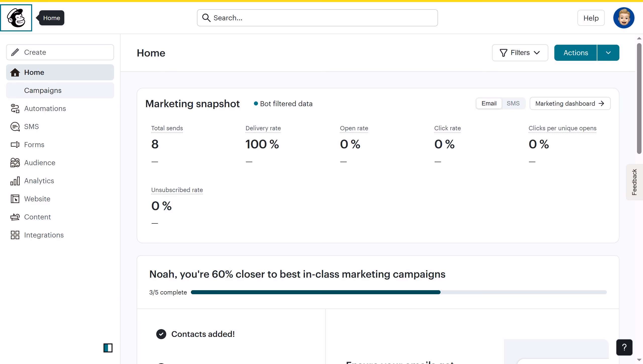This screenshot has width=643, height=364.
Task: Click the Contacts added checkmark icon
Action: pos(161,334)
